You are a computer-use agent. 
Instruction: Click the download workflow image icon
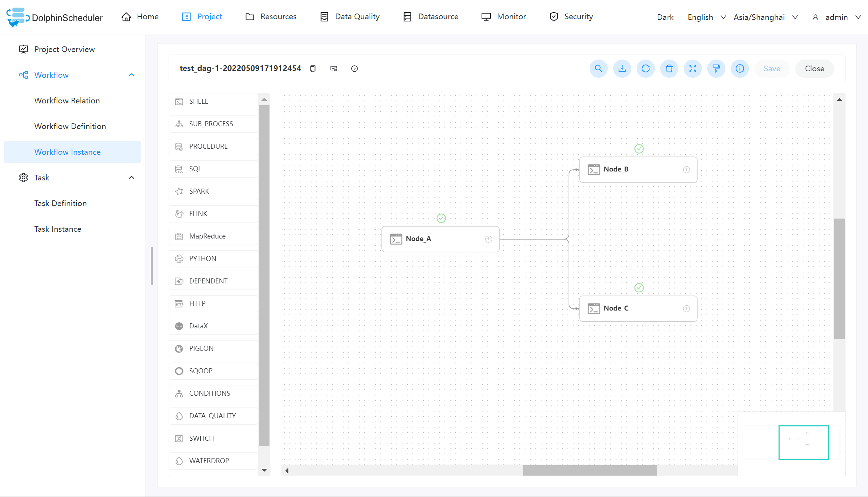[x=622, y=68]
